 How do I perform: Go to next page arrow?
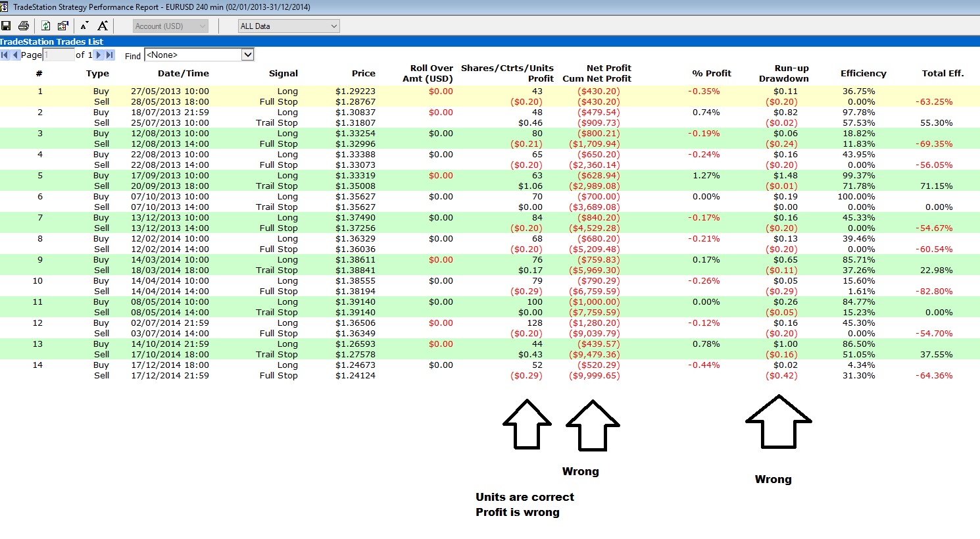coord(99,55)
